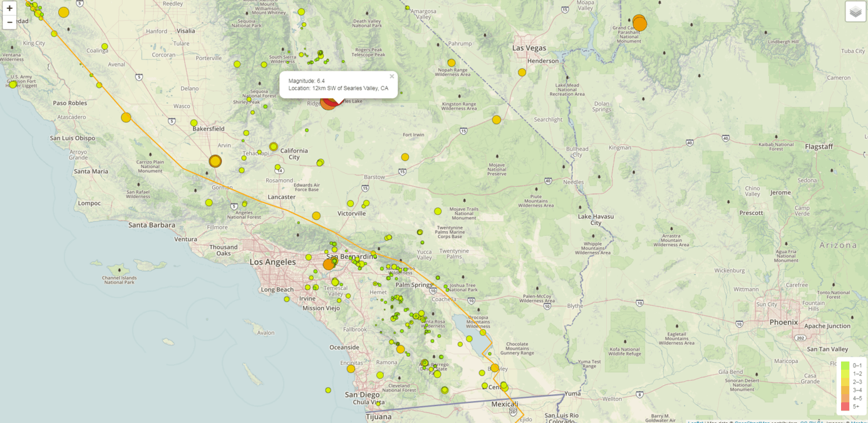Click the yellow marker north of Atascadero

tap(126, 117)
